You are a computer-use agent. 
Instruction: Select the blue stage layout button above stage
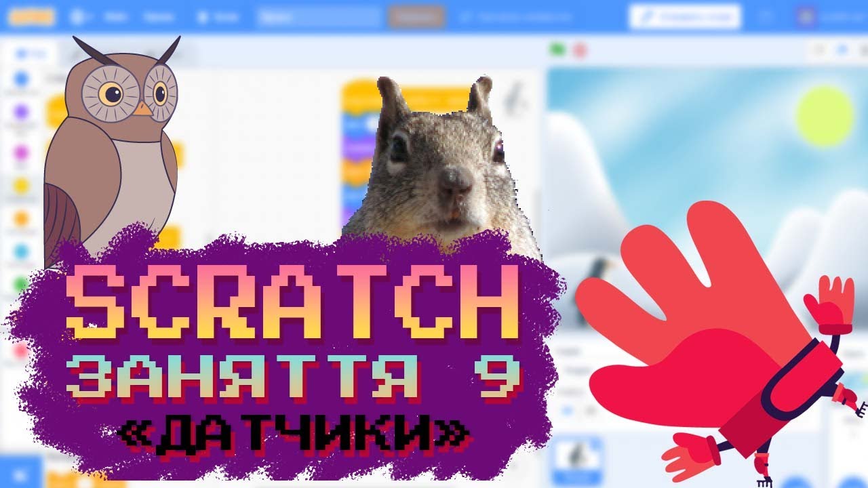pyautogui.click(x=842, y=49)
